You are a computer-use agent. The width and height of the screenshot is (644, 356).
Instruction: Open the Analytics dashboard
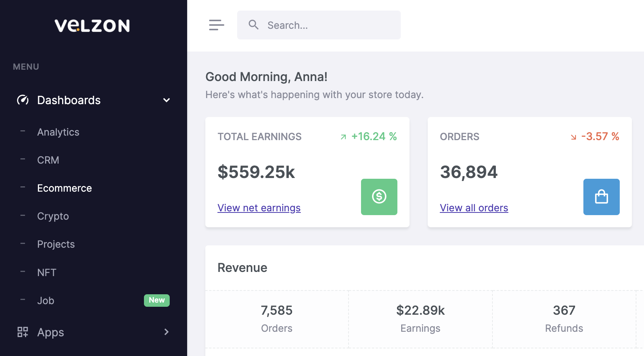click(x=58, y=132)
